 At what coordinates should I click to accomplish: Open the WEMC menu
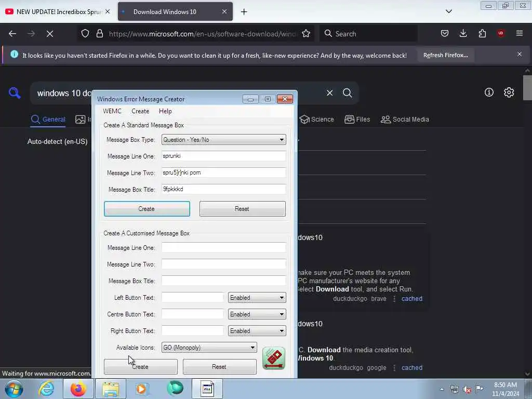[x=112, y=111]
